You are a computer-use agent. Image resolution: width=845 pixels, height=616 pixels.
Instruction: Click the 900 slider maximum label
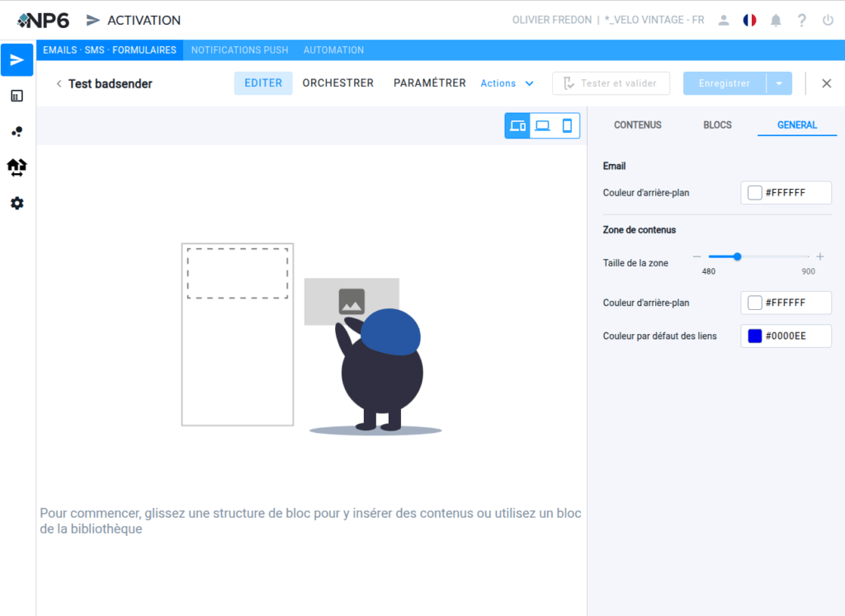click(x=808, y=271)
